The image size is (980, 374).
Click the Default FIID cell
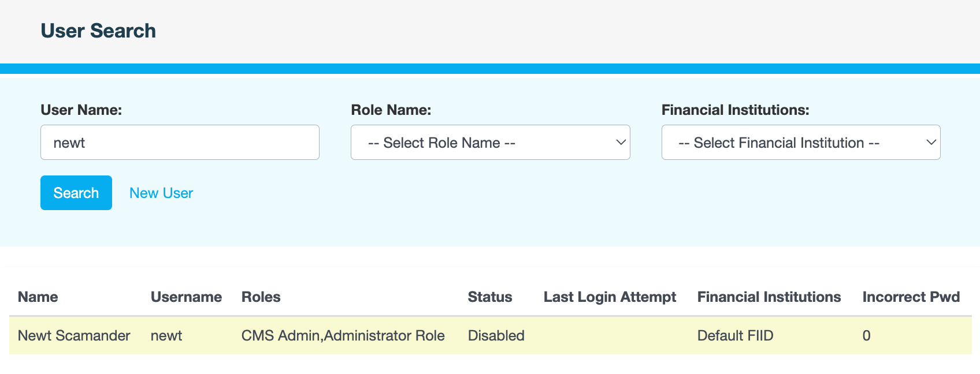tap(735, 336)
